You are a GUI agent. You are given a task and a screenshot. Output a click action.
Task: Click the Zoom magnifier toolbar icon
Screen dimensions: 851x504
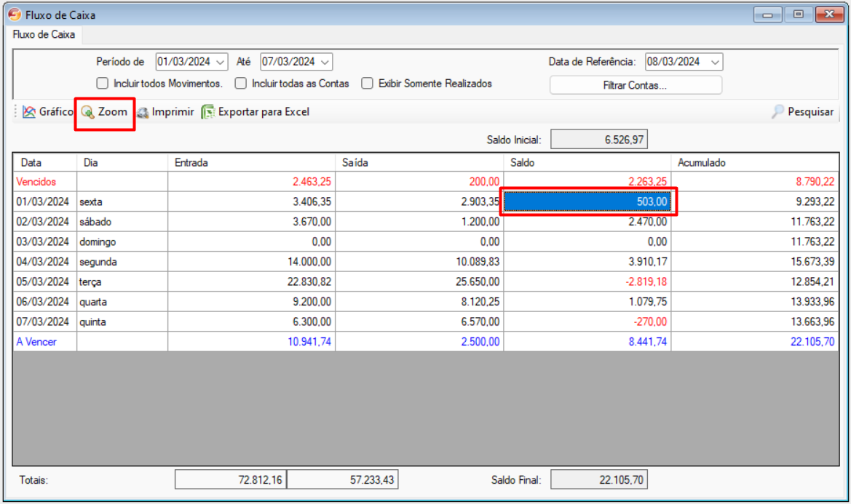pos(87,112)
